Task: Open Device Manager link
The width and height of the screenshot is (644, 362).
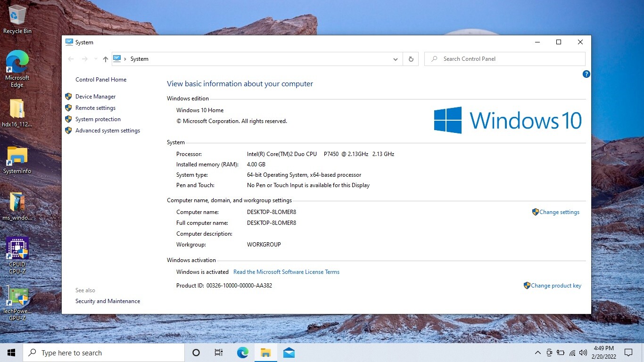Action: (x=95, y=97)
